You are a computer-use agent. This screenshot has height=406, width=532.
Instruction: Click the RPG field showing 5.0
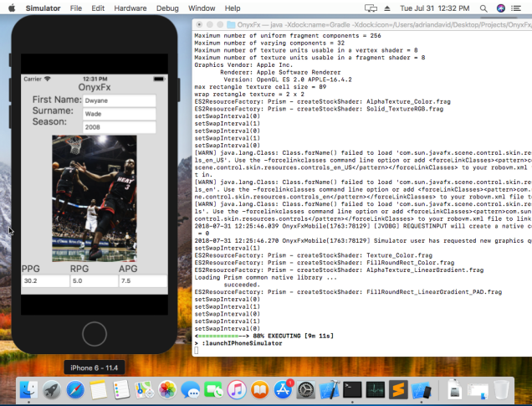pyautogui.click(x=95, y=281)
